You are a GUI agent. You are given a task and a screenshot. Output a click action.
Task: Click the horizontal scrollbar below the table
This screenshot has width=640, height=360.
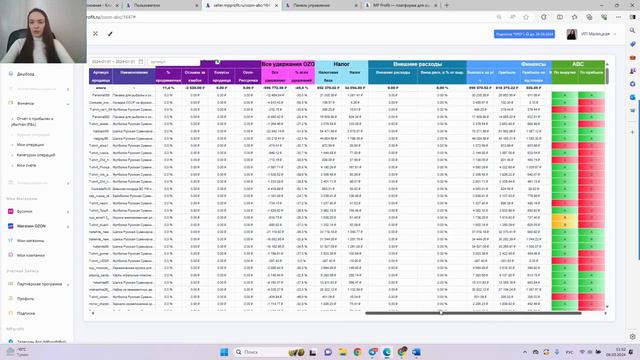473,313
